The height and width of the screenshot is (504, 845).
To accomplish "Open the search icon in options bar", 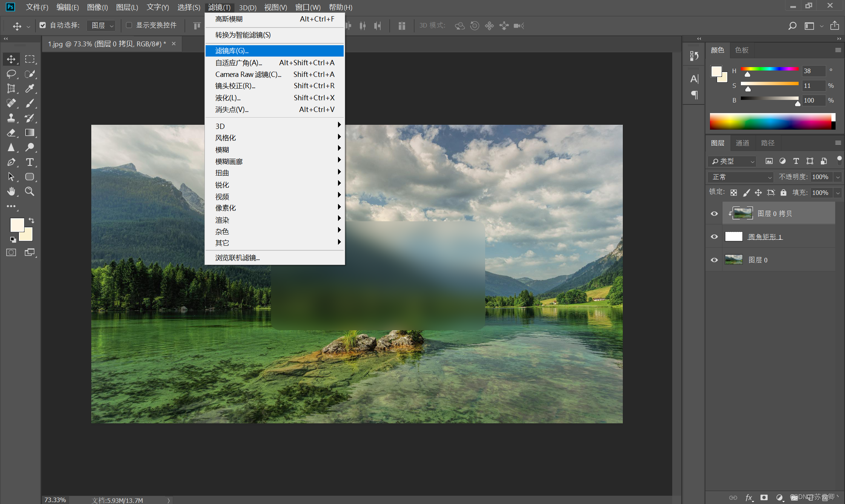I will click(792, 26).
